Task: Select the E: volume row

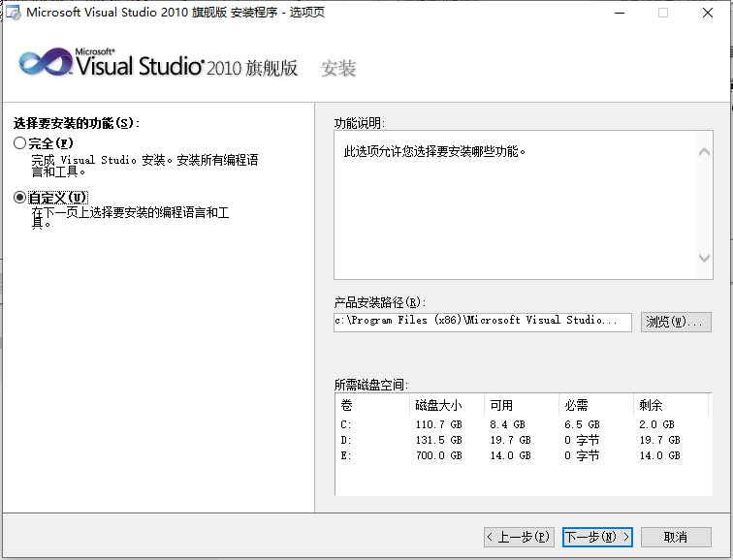Action: tap(524, 455)
